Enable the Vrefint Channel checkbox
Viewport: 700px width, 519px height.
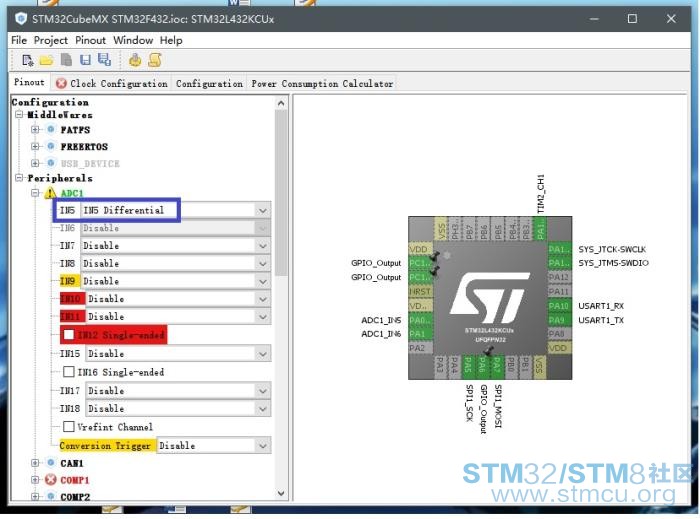coord(69,427)
